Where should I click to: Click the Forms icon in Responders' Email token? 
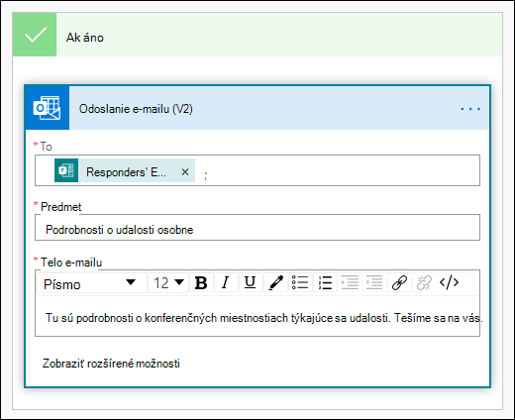click(66, 170)
